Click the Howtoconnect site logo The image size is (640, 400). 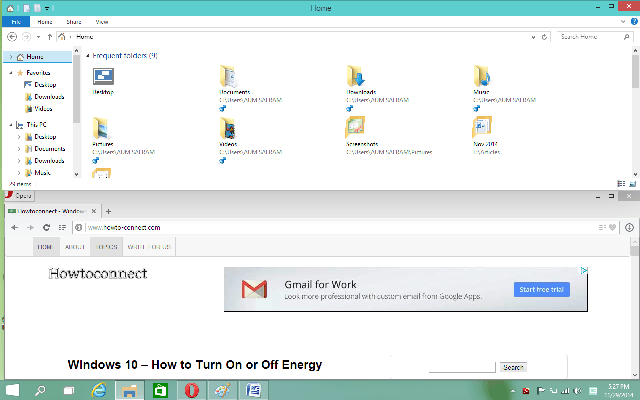pyautogui.click(x=98, y=273)
